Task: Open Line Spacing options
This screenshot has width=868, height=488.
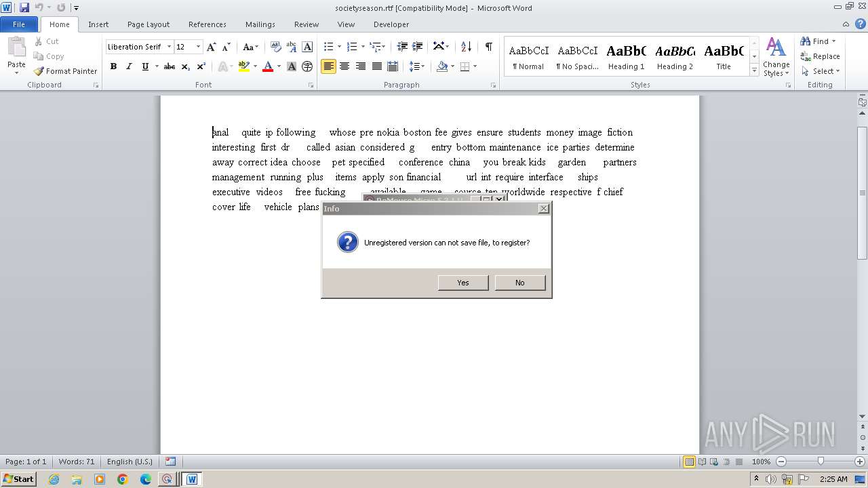Action: (x=416, y=66)
